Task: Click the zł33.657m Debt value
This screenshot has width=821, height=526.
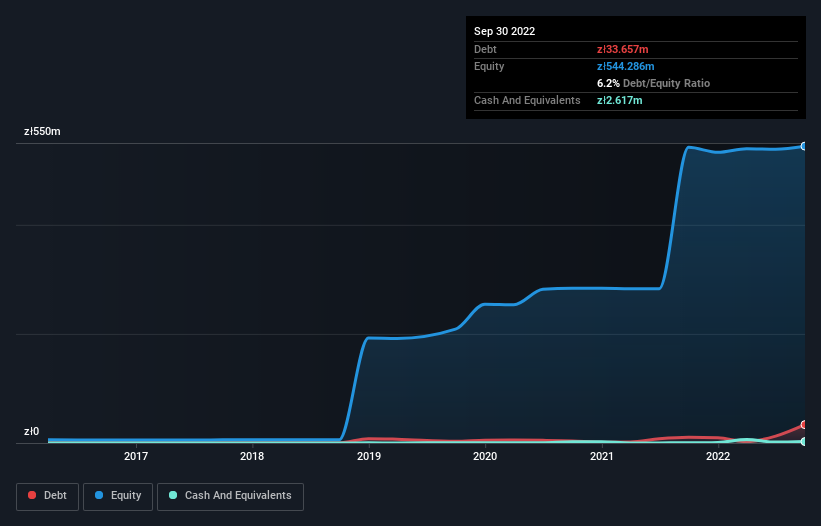Action: point(623,49)
